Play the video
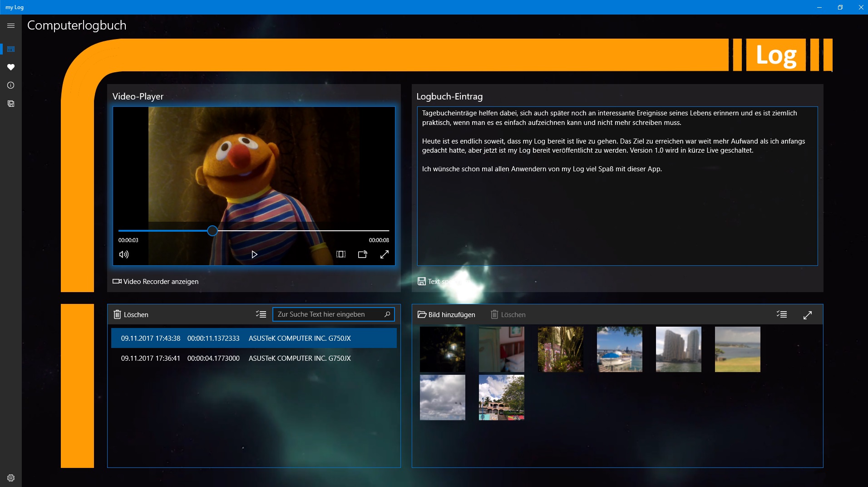 click(254, 254)
